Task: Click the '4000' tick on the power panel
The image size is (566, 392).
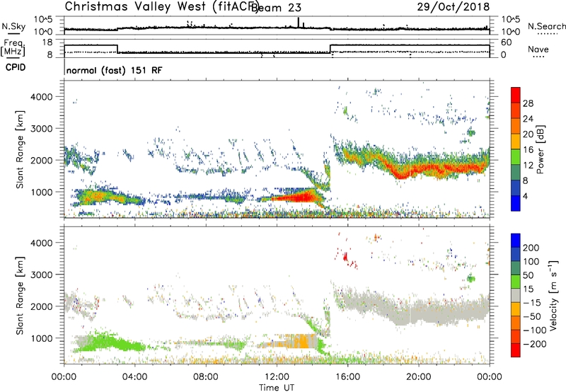Action: [41, 97]
